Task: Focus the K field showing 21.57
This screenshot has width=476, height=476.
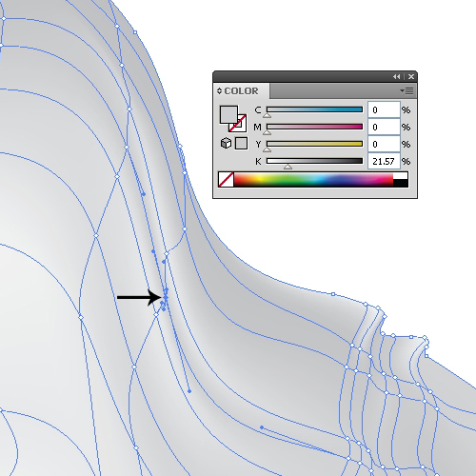Action: (x=384, y=161)
